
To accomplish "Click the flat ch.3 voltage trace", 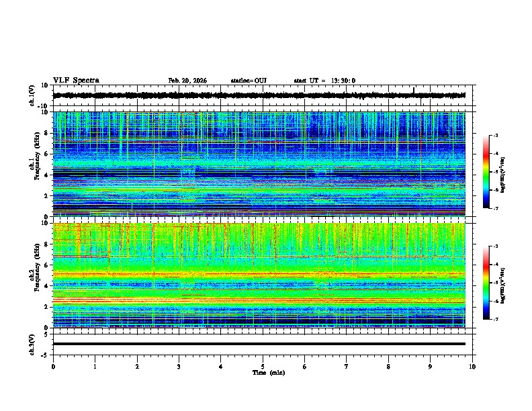I will pyautogui.click(x=259, y=344).
